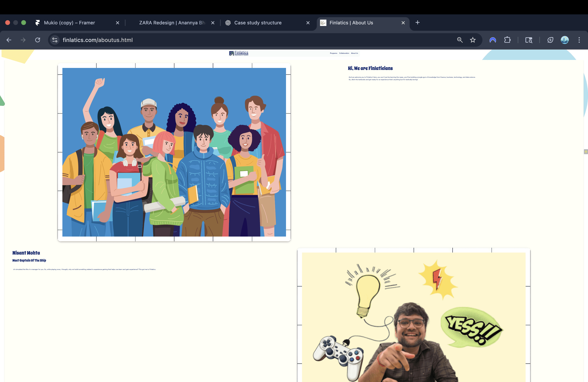Bookmark this page with the star
Image resolution: width=588 pixels, height=382 pixels.
click(x=473, y=40)
